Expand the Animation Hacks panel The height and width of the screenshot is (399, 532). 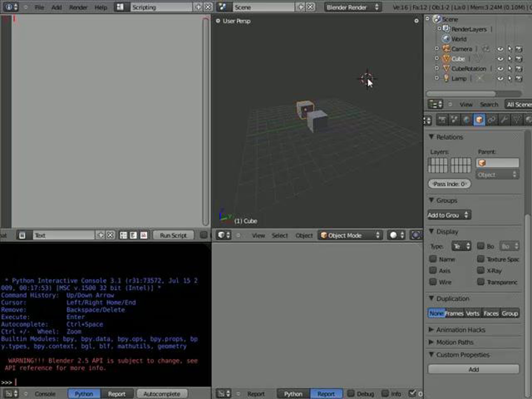(x=431, y=330)
